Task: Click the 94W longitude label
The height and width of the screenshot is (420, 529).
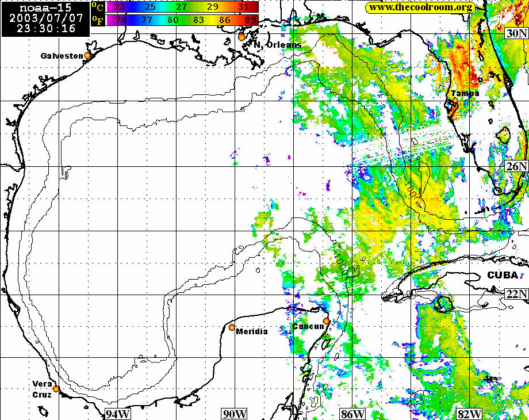Action: pos(117,414)
